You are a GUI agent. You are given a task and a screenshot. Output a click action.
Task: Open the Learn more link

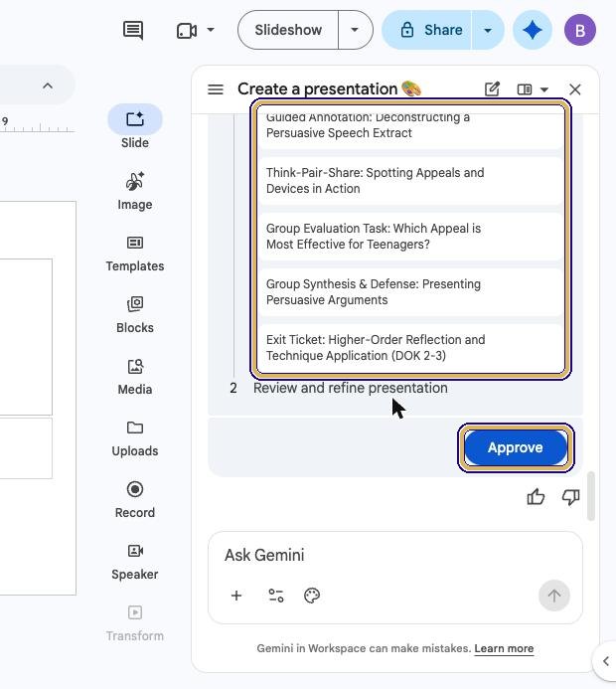[504, 648]
